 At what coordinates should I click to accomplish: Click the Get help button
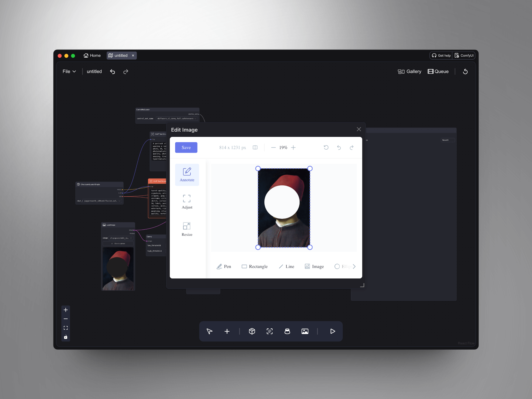pyautogui.click(x=441, y=55)
